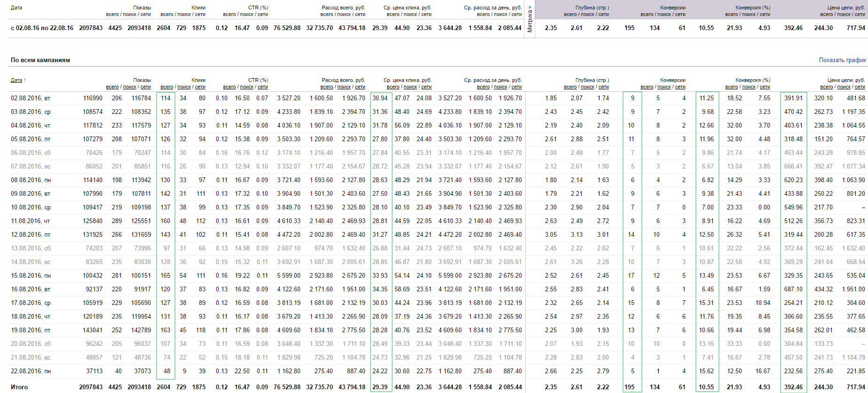The image size is (868, 393).
Task: Sort by Цена цели, руб. сети link, campaigns table
Action: point(860,87)
